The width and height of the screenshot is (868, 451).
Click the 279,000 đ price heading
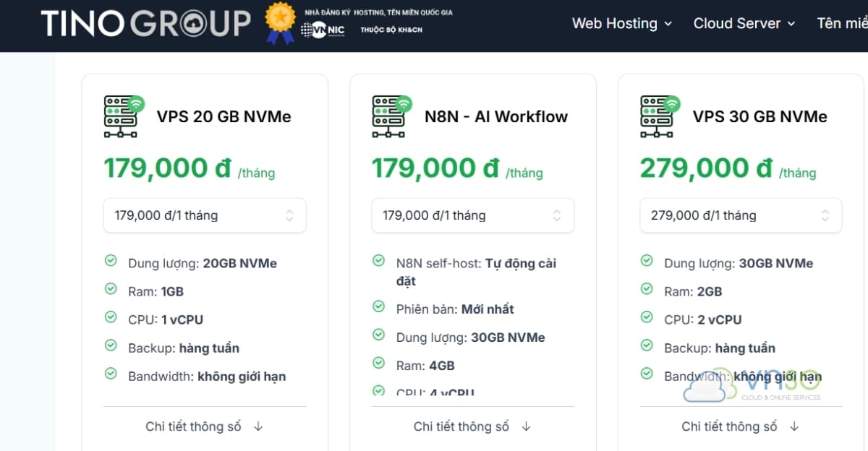click(x=707, y=168)
